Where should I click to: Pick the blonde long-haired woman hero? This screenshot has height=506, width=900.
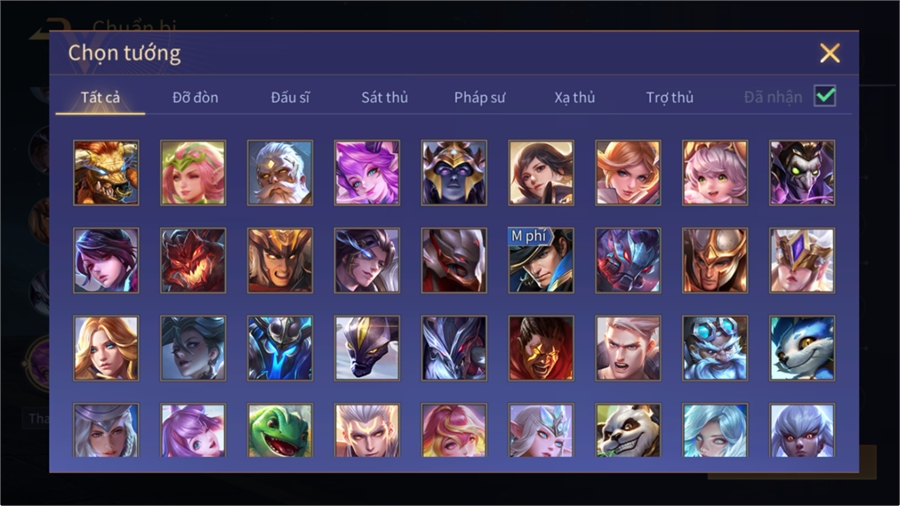point(106,348)
